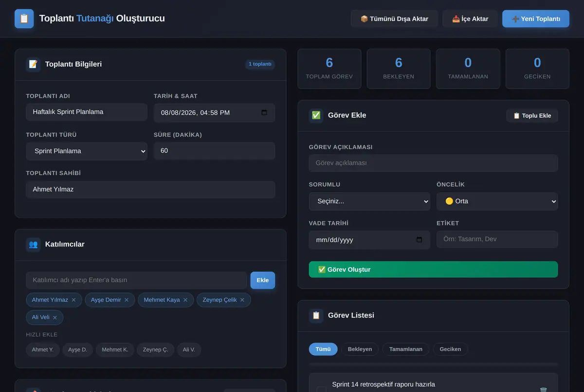
Task: Open Toplu Ekle for bulk tasks
Action: (x=532, y=116)
